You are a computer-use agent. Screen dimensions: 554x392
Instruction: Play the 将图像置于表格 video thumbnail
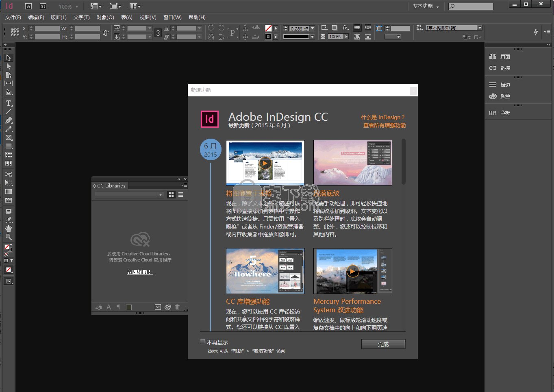[x=265, y=163]
